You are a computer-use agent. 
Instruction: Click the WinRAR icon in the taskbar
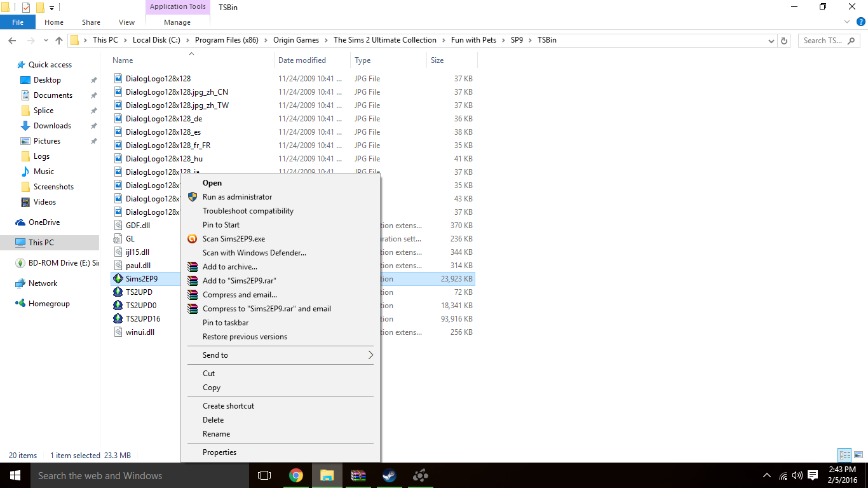tap(358, 475)
